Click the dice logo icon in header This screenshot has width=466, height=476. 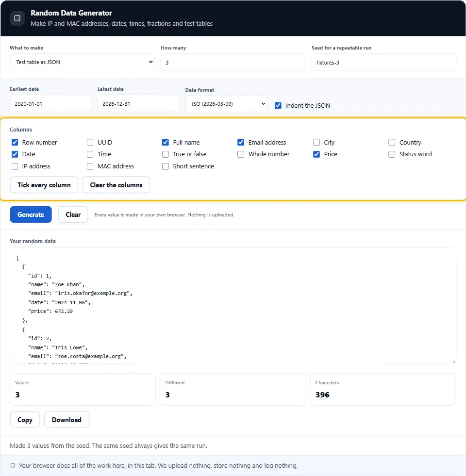(17, 18)
